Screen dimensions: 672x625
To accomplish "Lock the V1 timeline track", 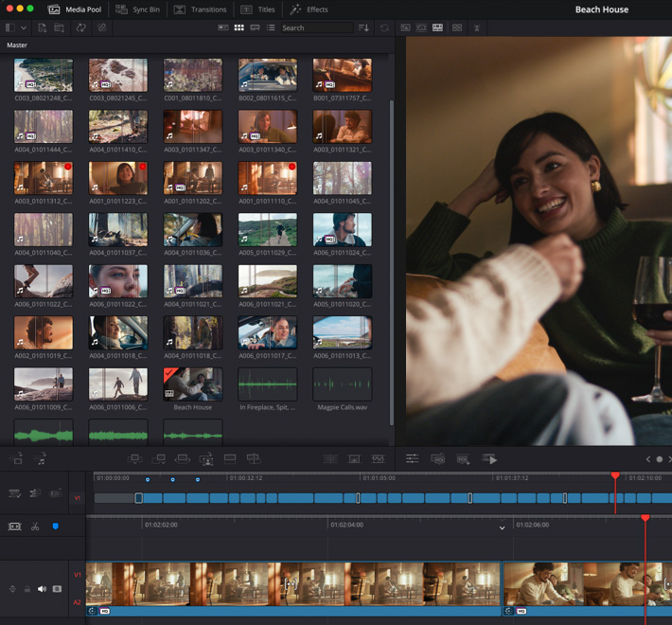I will (x=27, y=589).
